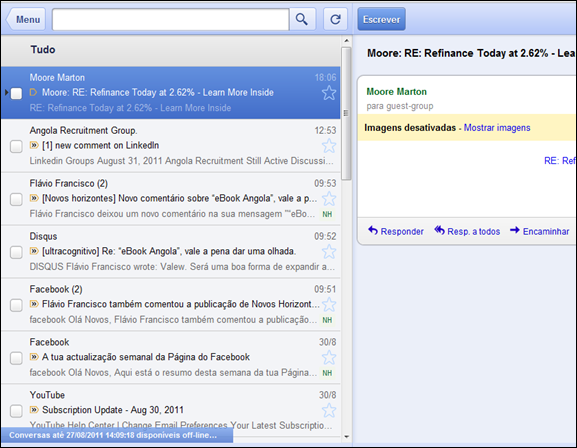Screen dimensions: 577x448
Task: Tick the checkbox for Angola Recruitment Group email
Action: 16,147
